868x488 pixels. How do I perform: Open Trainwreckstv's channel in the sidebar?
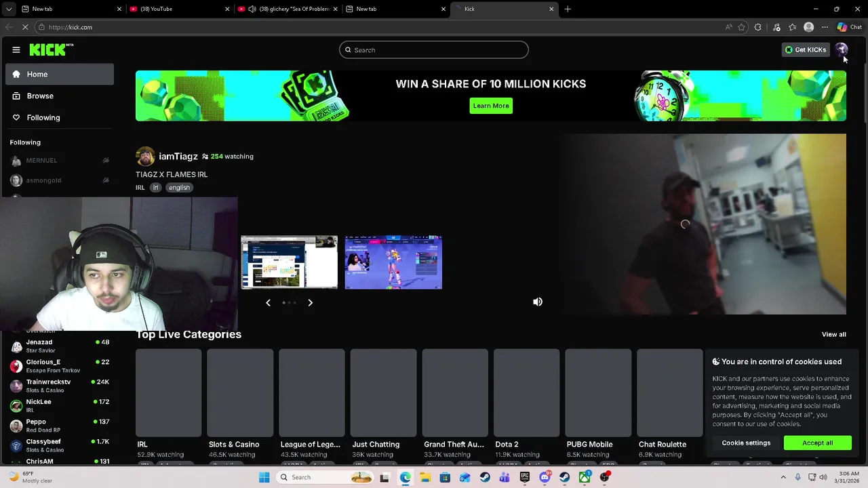tap(60, 386)
